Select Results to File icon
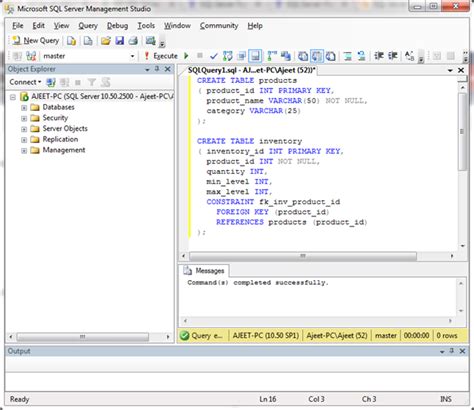The image size is (474, 410). click(x=330, y=56)
